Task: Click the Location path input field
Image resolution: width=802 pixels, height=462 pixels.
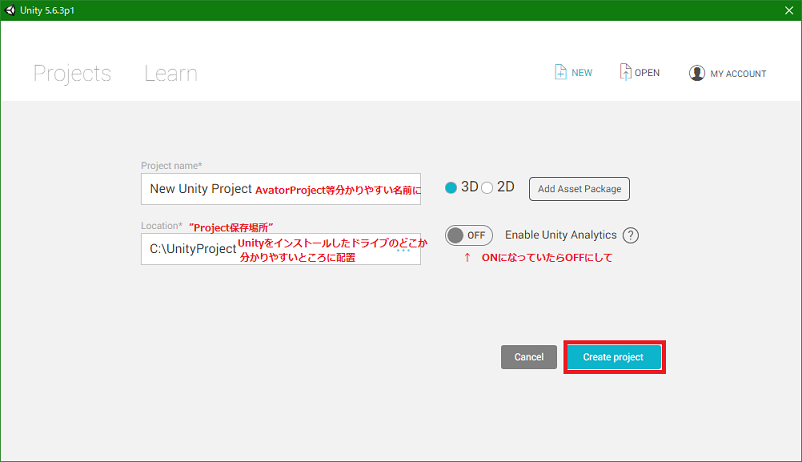Action: 281,249
